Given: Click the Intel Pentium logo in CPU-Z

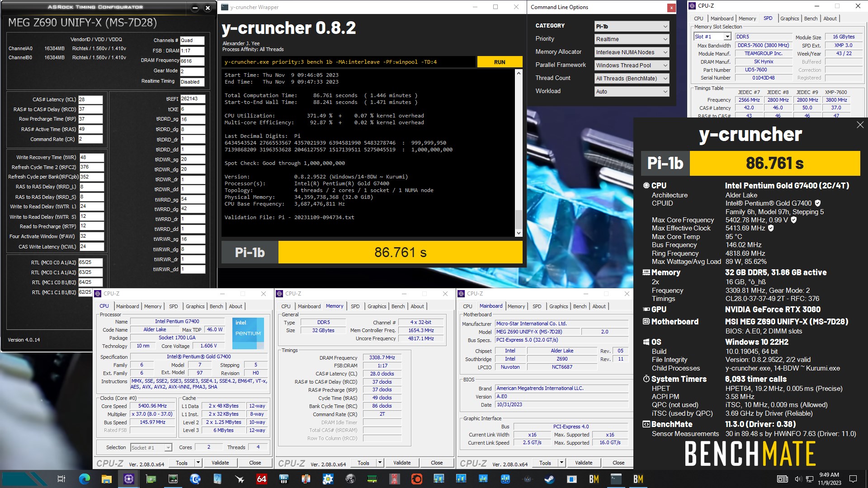Looking at the screenshot, I should pyautogui.click(x=248, y=333).
